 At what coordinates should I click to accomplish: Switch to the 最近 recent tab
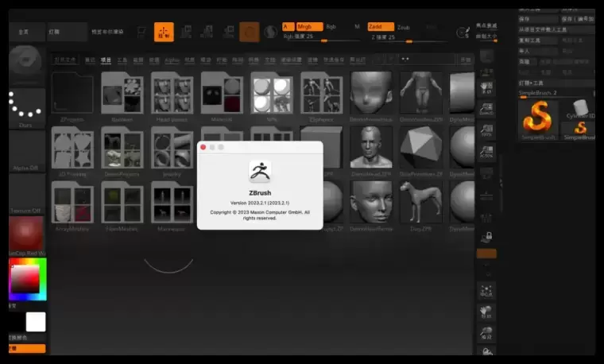pos(90,60)
